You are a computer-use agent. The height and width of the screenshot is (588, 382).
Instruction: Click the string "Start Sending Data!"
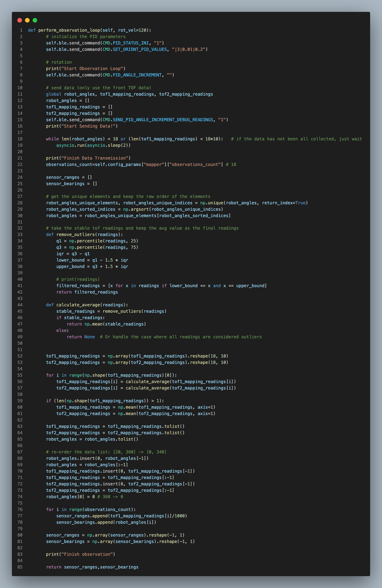pyautogui.click(x=88, y=126)
